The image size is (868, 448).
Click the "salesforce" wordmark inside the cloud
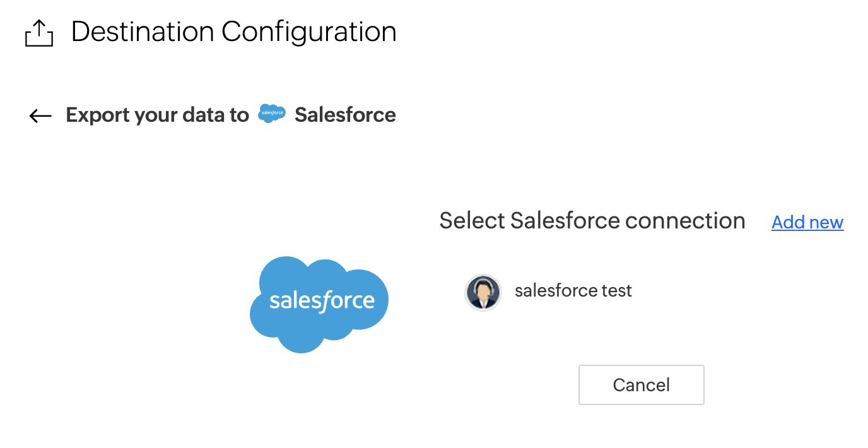click(322, 300)
